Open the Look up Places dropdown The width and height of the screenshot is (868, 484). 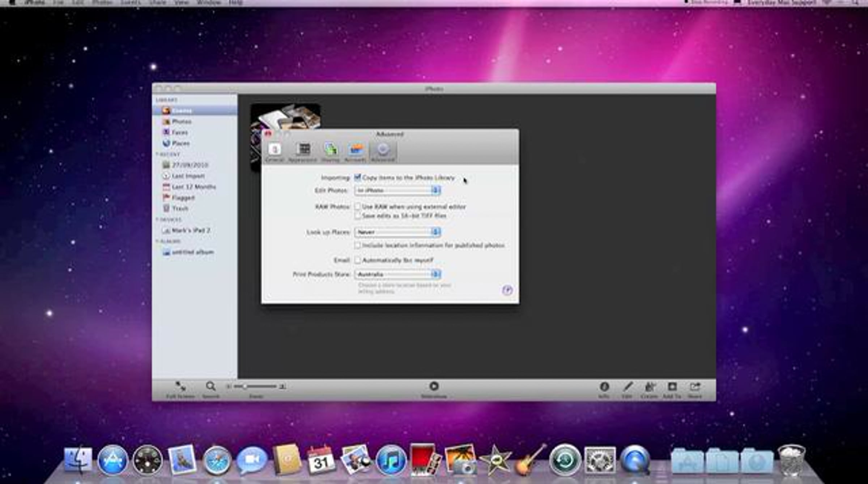[x=397, y=232]
